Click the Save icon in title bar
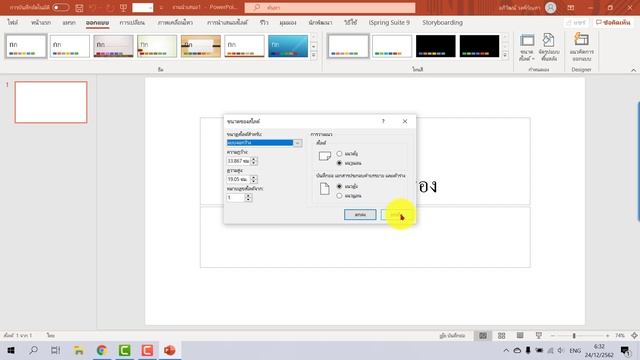The width and height of the screenshot is (640, 360). [79, 8]
